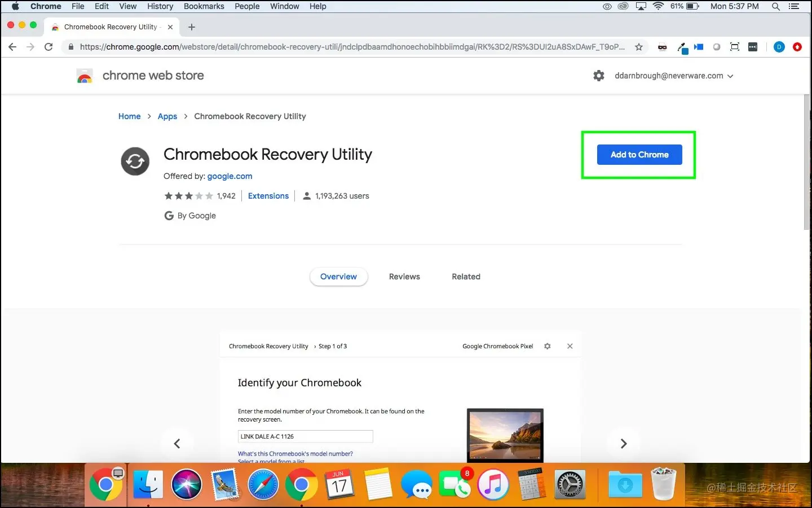Open Notification Center list icon
Viewport: 812px width, 508px height.
(794, 6)
